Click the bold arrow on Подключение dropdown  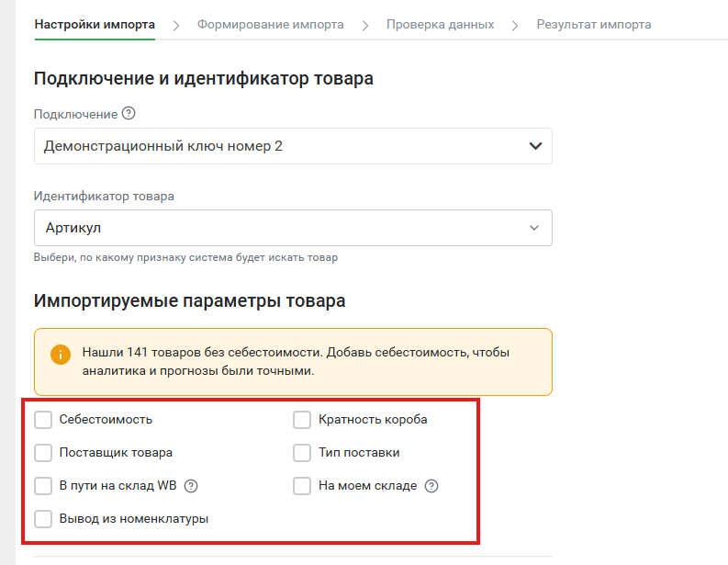tap(535, 146)
